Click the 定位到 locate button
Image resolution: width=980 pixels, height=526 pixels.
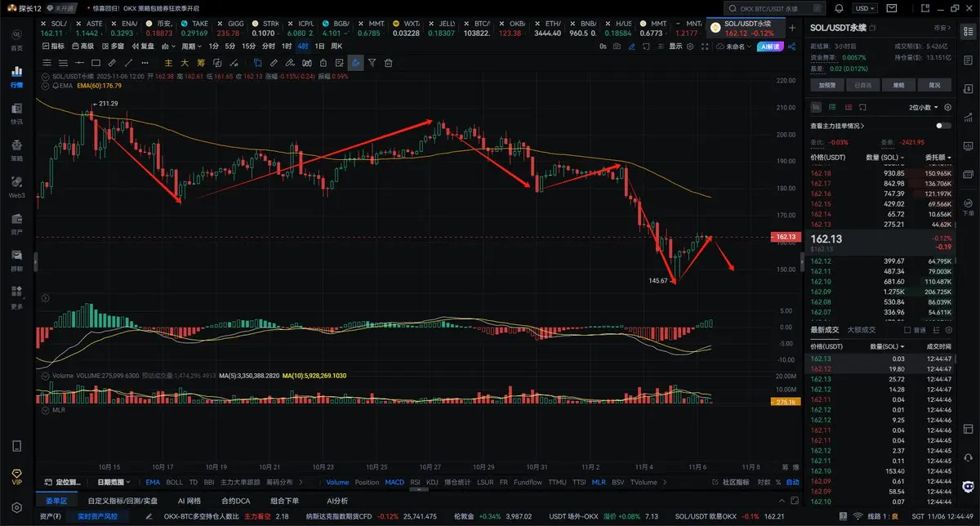point(62,482)
